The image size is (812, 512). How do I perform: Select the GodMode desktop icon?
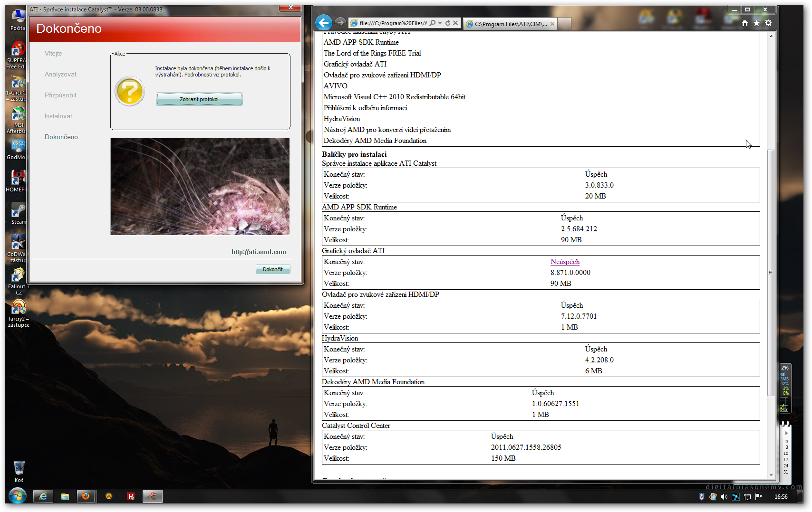[x=17, y=150]
